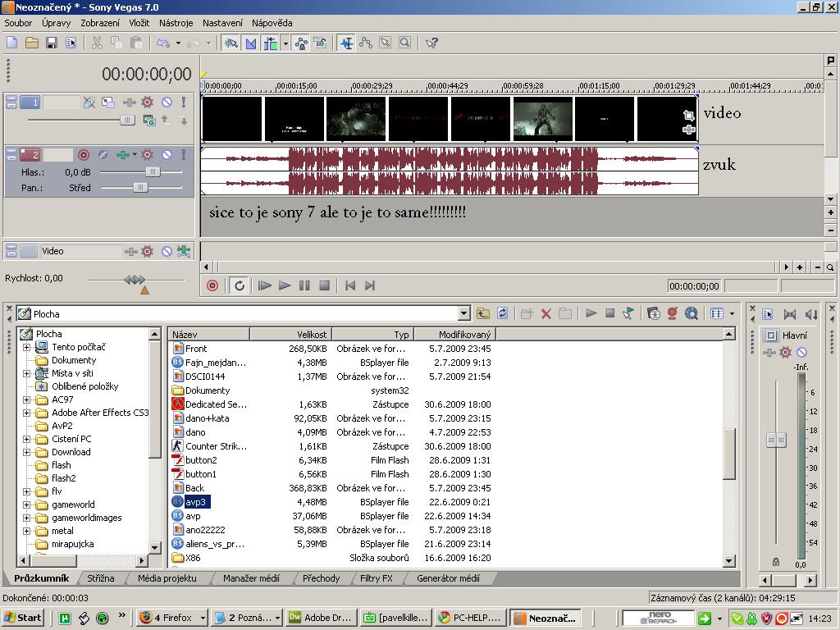Viewport: 840px width, 630px height.
Task: Open track 1 Track Motion
Action: pos(108,103)
